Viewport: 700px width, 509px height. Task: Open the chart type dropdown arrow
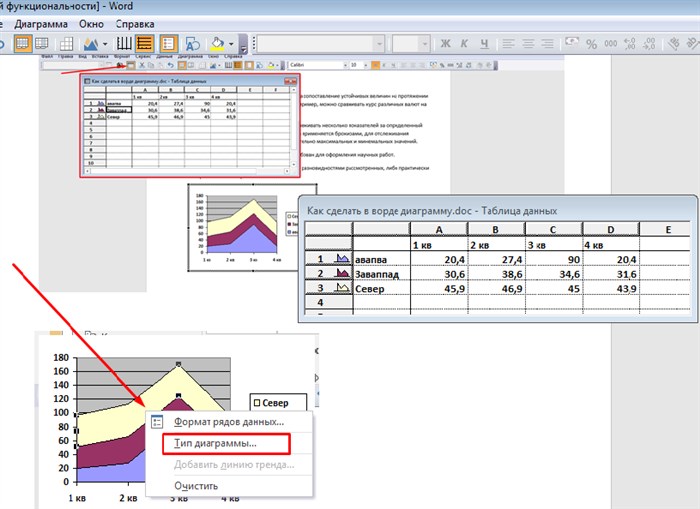pos(105,44)
